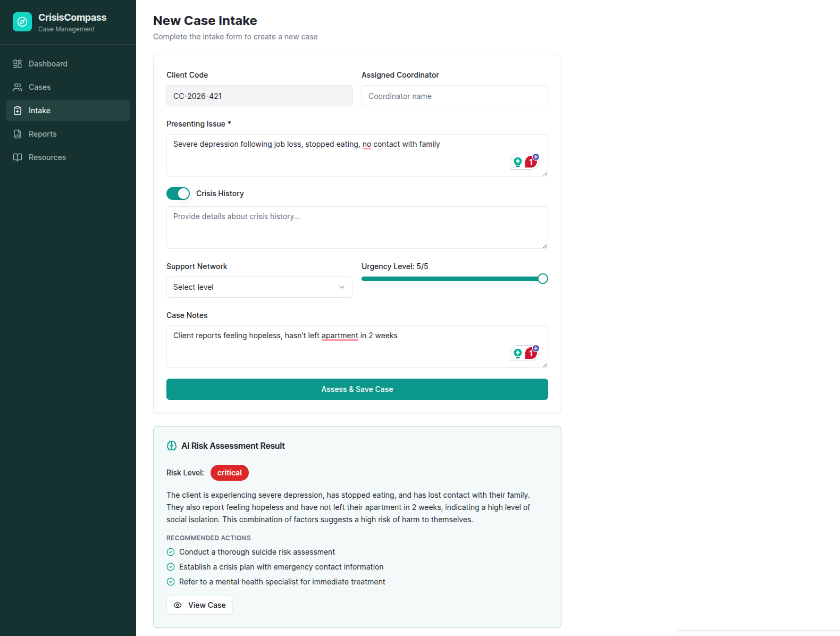Click the Assess & Save Case button
This screenshot has height=636, width=840.
[x=357, y=389]
